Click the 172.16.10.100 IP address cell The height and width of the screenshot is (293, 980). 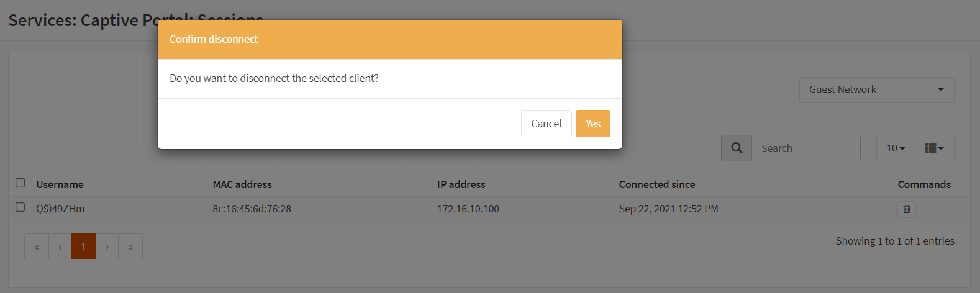point(468,209)
